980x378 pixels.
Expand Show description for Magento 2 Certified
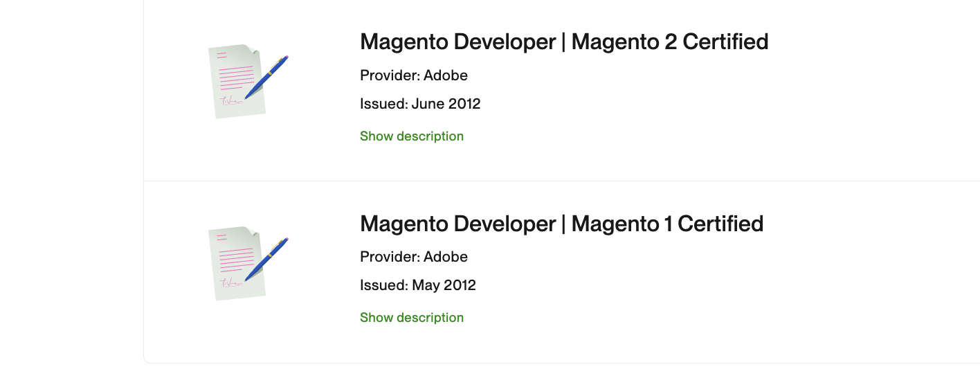[412, 136]
